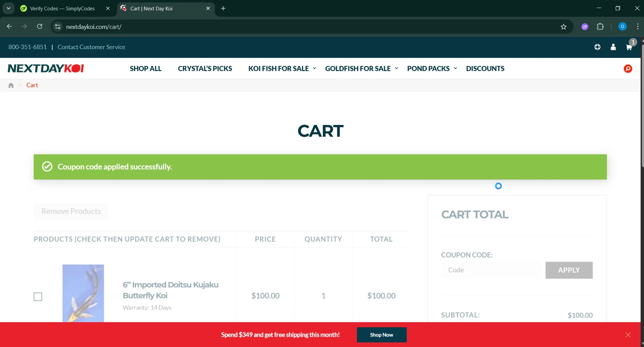The width and height of the screenshot is (644, 347).
Task: Check the Doitsu Kujaku Butterfly Koi checkbox
Action: point(38,297)
